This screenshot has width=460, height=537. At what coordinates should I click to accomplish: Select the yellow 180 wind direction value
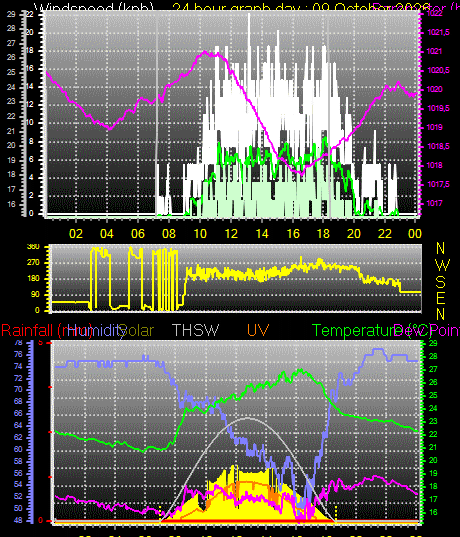(33, 278)
